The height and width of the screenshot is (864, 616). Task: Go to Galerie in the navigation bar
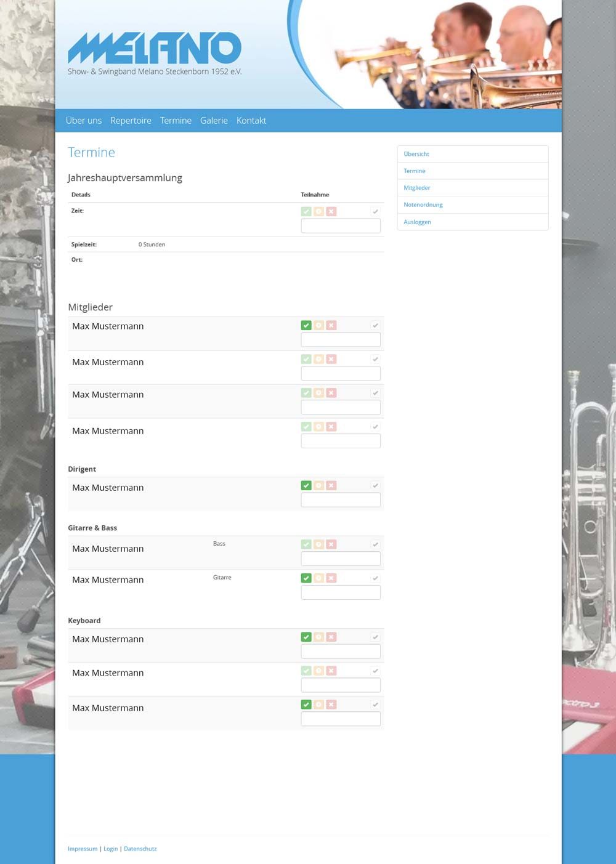click(214, 121)
